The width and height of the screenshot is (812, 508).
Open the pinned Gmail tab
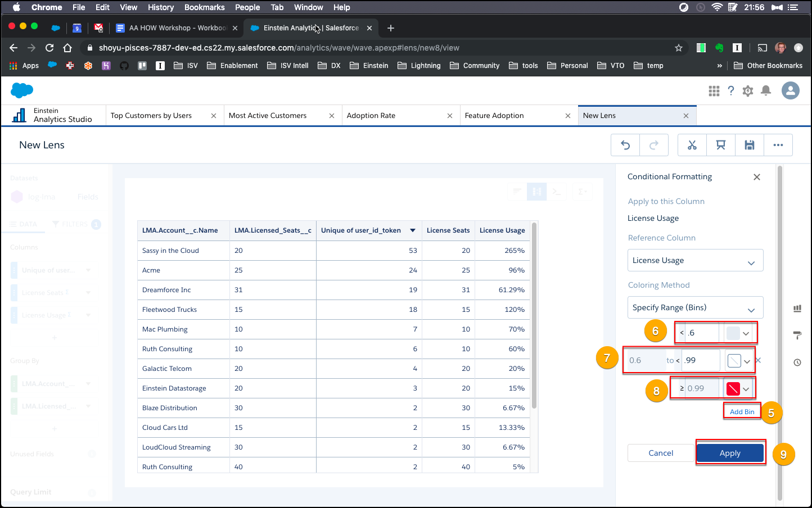click(98, 28)
